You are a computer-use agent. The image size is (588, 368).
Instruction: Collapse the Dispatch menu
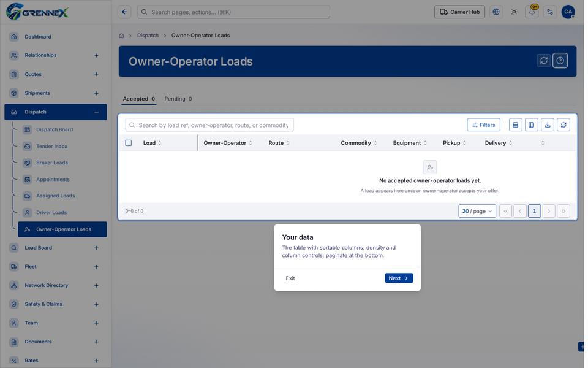click(x=96, y=112)
